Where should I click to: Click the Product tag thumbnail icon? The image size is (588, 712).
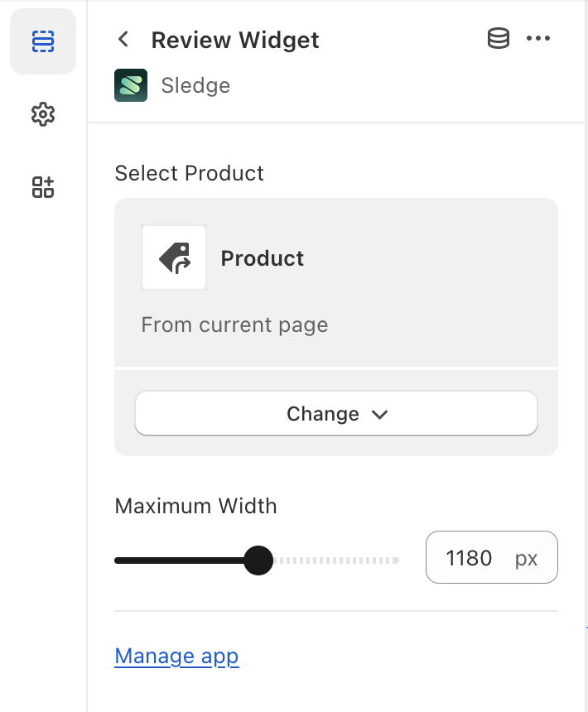tap(174, 257)
